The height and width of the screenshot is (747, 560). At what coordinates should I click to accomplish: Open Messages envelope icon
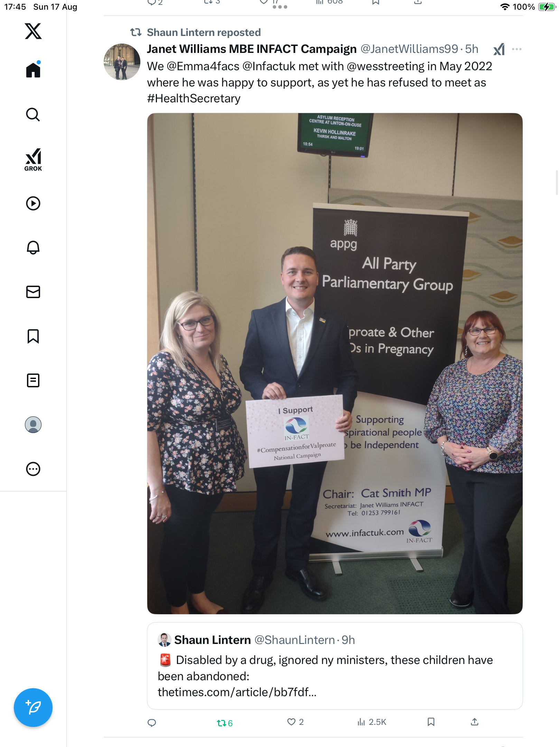coord(33,292)
